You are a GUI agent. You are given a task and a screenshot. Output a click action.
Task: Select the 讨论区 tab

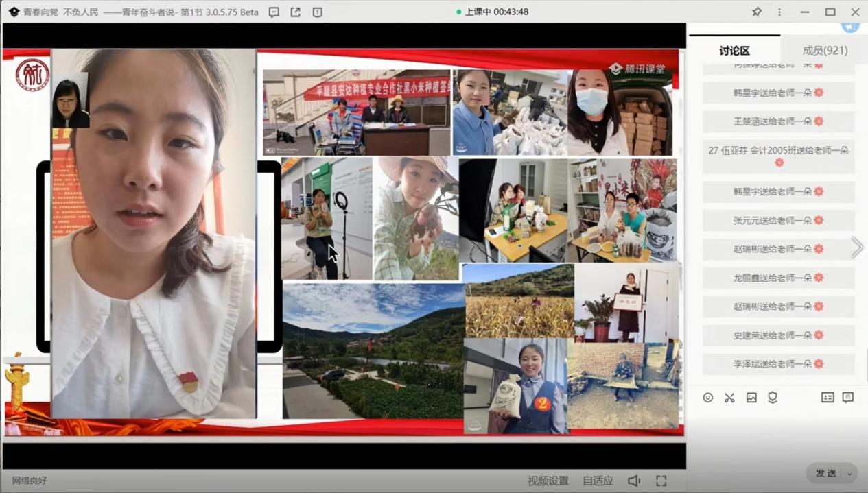[734, 51]
